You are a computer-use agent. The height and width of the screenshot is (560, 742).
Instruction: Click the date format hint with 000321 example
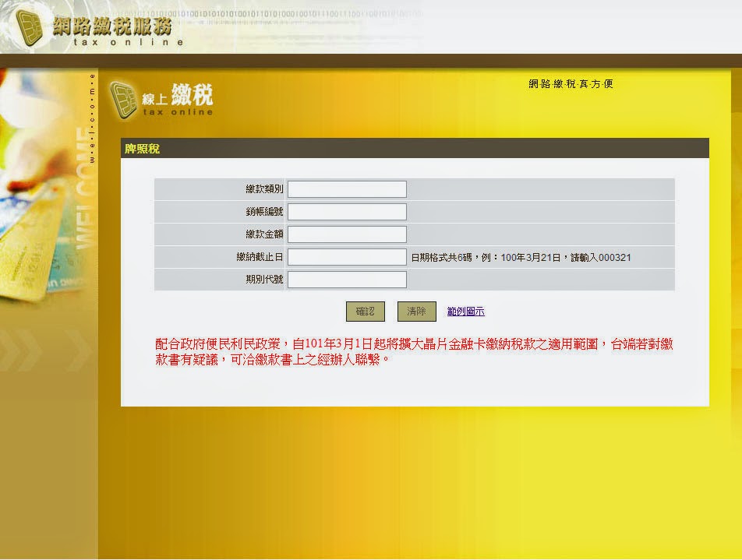click(x=521, y=257)
